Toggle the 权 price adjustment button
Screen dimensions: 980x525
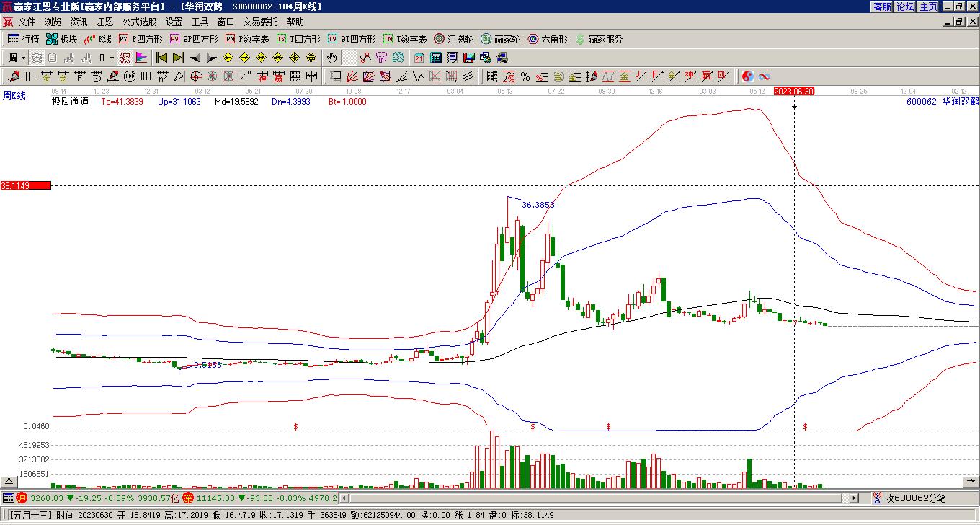[125, 58]
